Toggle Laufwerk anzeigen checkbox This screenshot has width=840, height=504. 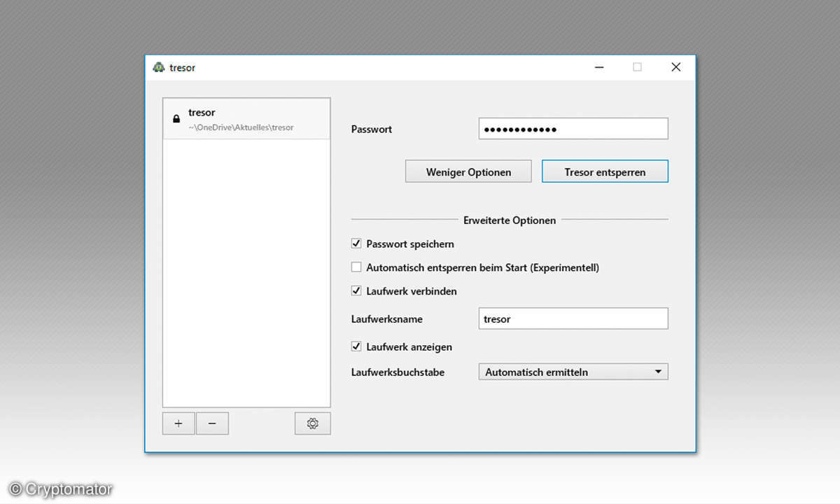coord(356,346)
